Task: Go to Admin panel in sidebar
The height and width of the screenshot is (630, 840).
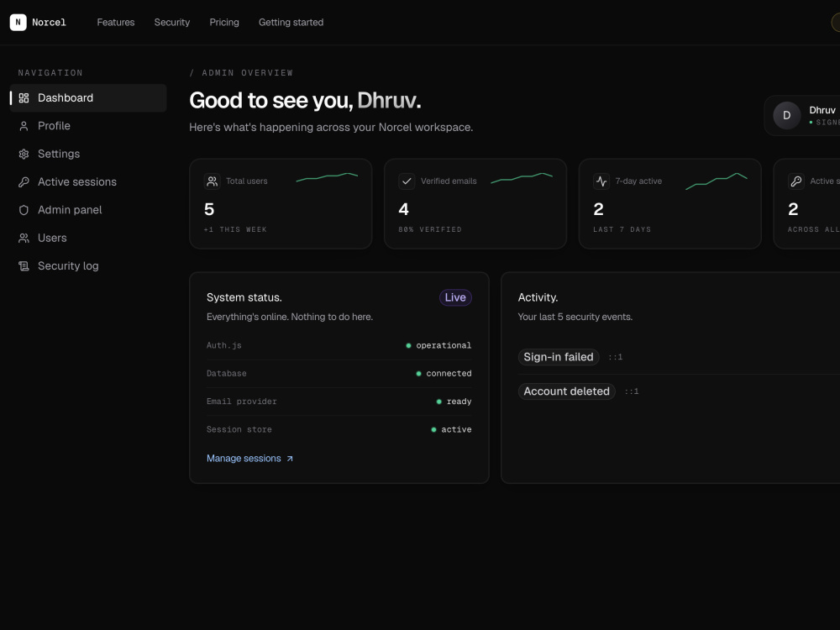Action: (88, 210)
